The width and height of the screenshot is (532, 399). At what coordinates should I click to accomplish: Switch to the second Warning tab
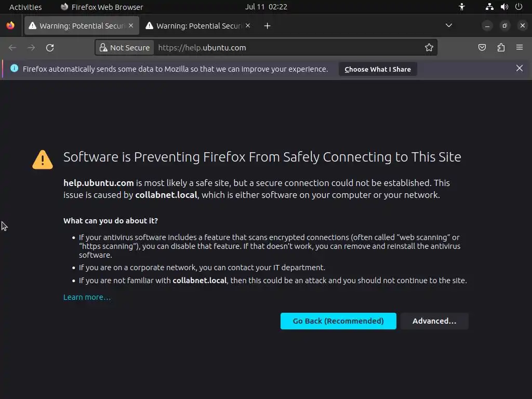coord(198,26)
